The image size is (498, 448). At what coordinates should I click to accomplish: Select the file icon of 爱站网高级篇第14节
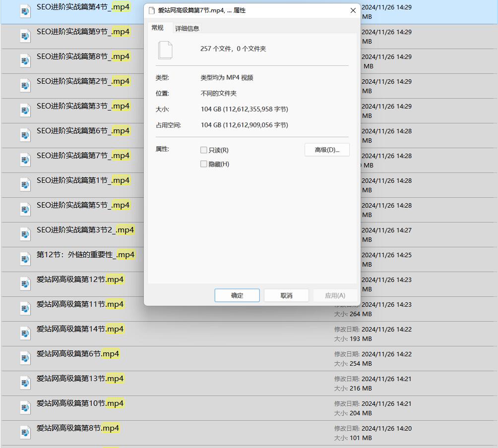(x=25, y=333)
